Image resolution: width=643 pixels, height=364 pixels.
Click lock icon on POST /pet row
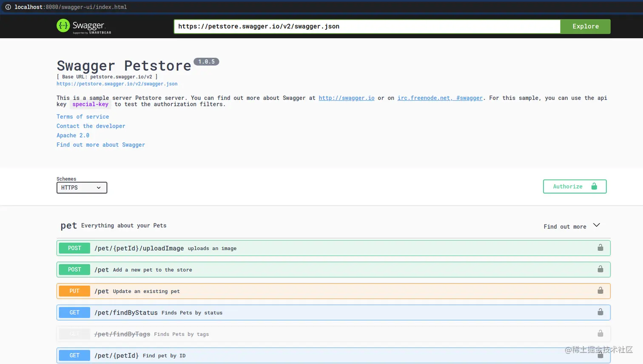(600, 269)
